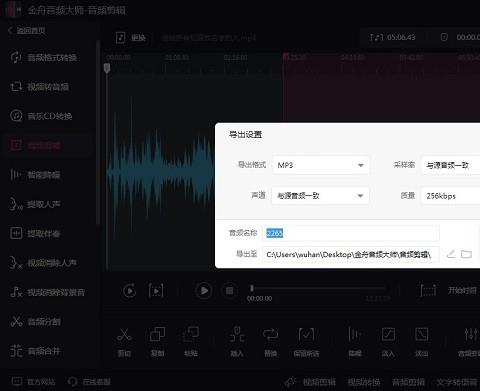This screenshot has width=480, height=391.
Task: Click the stop button next to play
Action: (x=229, y=291)
